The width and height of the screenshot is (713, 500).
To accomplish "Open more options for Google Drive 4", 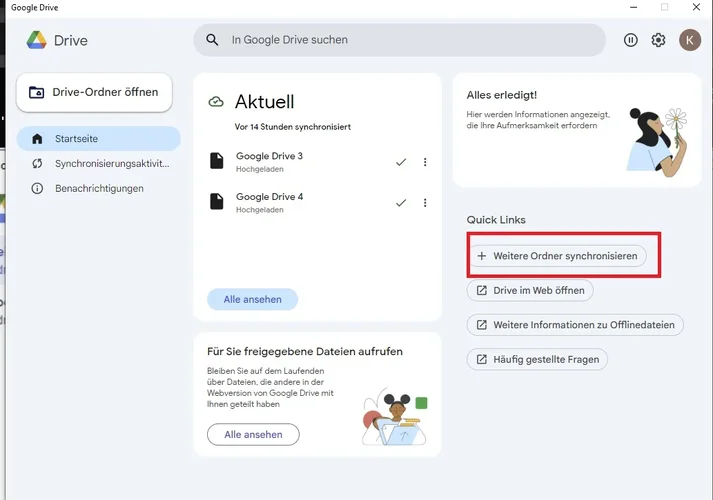I will click(x=425, y=202).
